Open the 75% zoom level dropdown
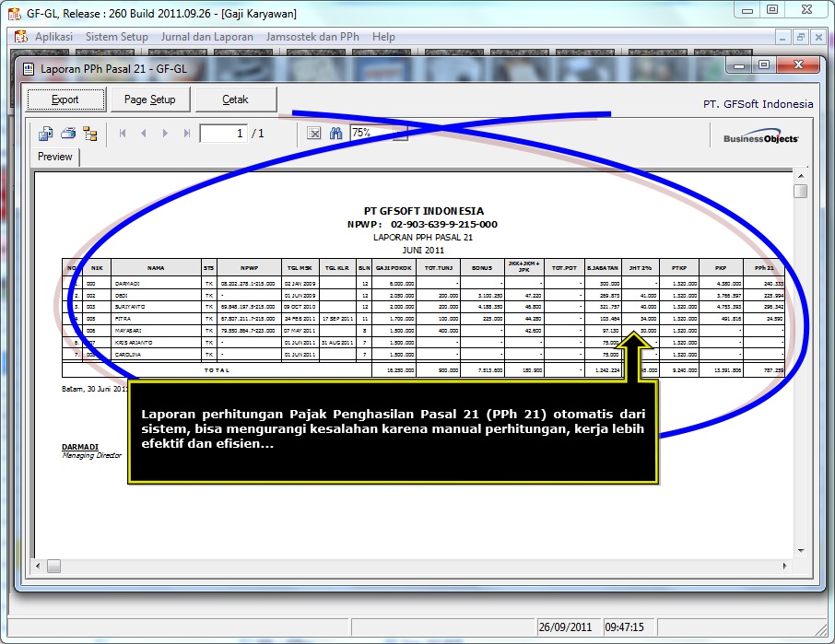 [403, 133]
